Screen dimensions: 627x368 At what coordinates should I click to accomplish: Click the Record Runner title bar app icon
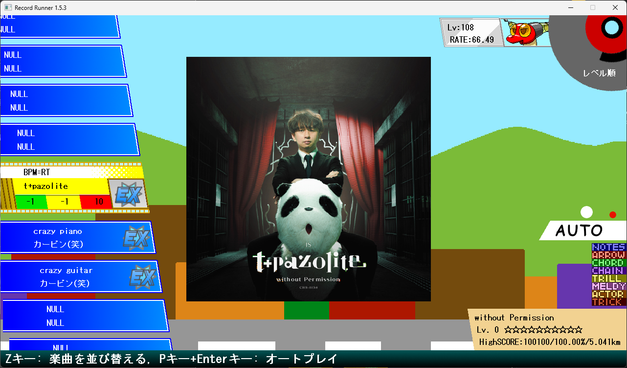[8, 7]
